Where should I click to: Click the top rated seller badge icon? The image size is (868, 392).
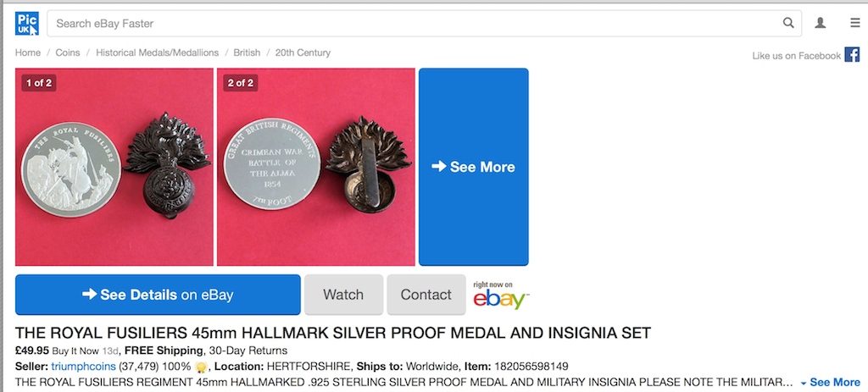point(201,367)
